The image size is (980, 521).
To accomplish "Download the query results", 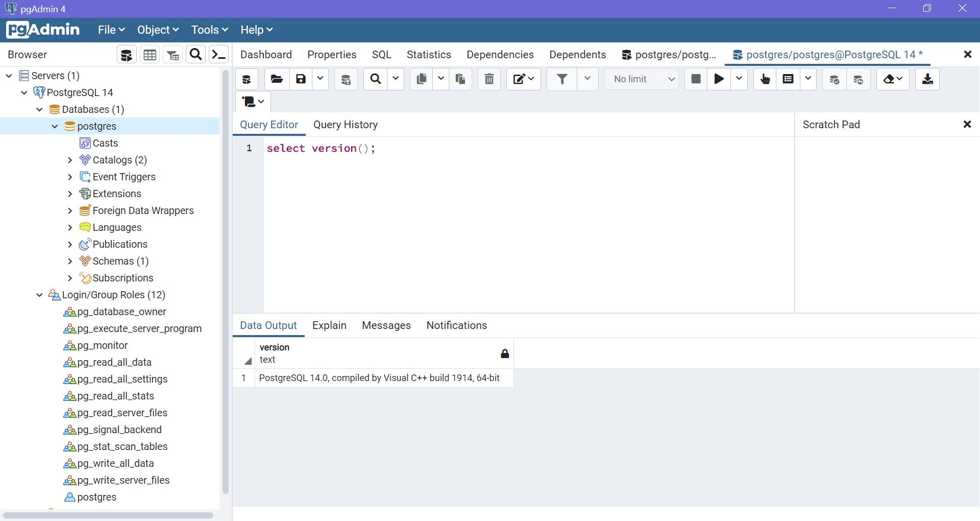I will click(x=926, y=79).
